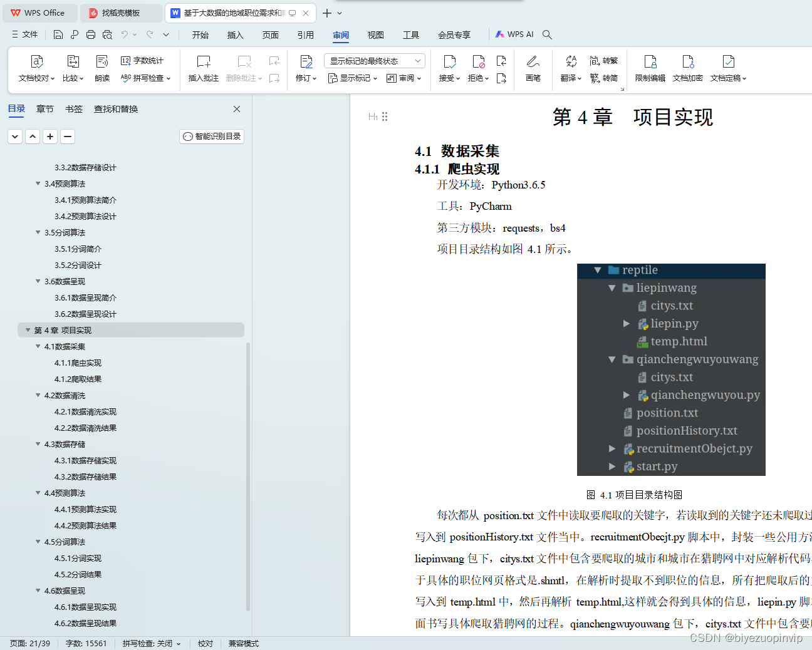Collapse the 第 4 章 项目实现 section
The height and width of the screenshot is (650, 812).
click(x=28, y=329)
